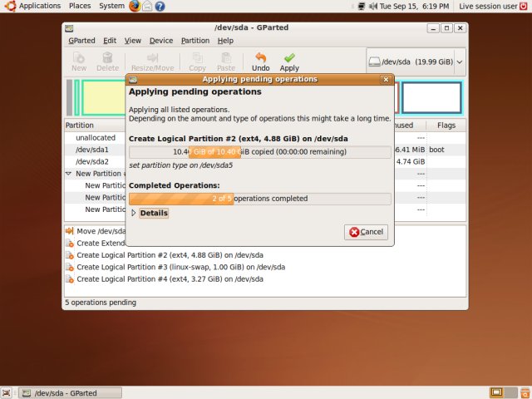Click the operations completed progress bar
Image resolution: width=532 pixels, height=399 pixels.
[260, 199]
